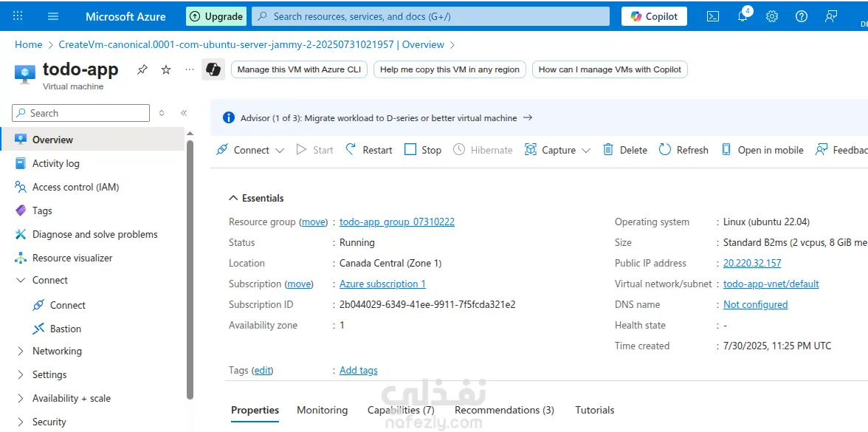This screenshot has height=432, width=868.
Task: Open Cloud Shell from the top bar
Action: pos(713,16)
